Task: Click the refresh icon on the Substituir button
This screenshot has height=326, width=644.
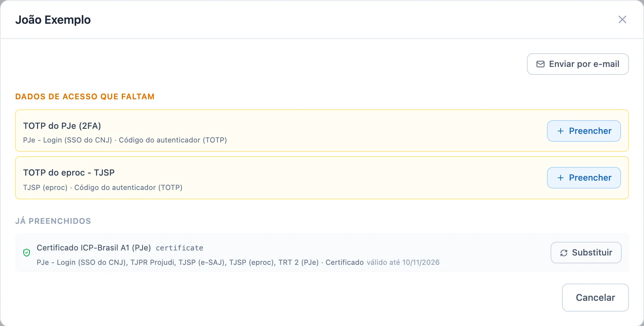Action: 564,253
